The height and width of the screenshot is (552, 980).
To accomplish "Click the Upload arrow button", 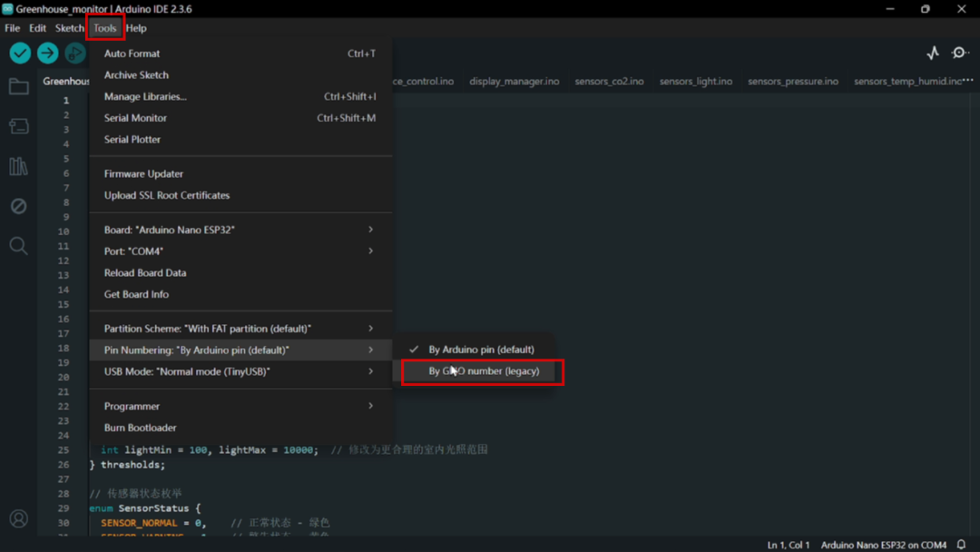I will (47, 54).
